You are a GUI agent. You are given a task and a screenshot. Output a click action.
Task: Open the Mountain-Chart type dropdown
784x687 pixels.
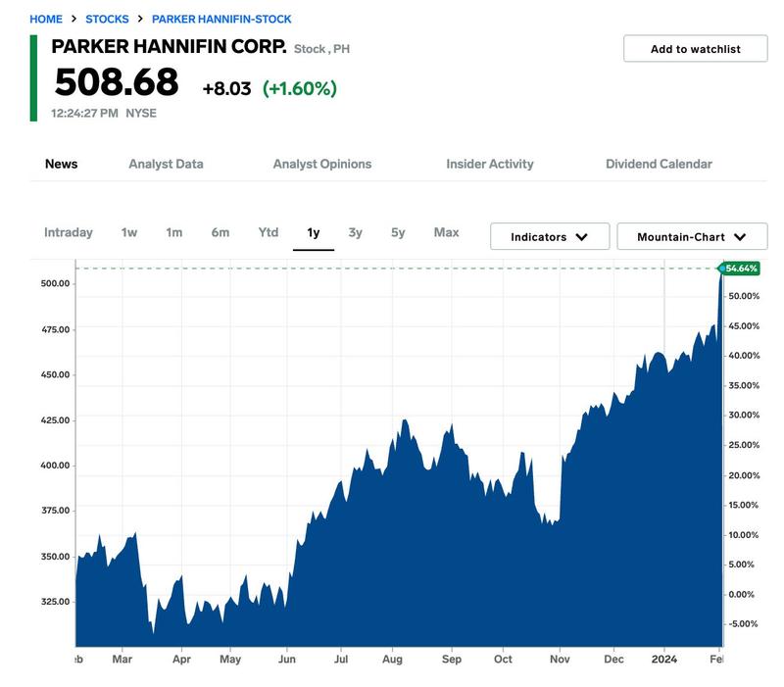point(692,236)
